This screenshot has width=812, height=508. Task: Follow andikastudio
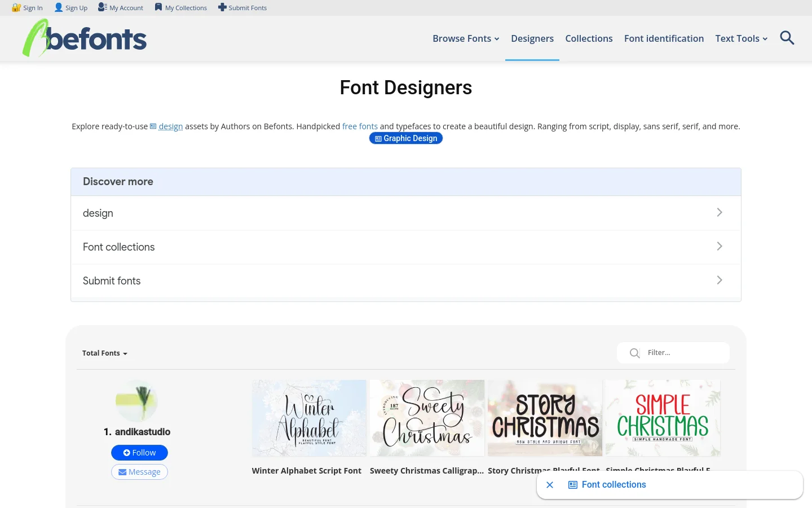pyautogui.click(x=139, y=453)
